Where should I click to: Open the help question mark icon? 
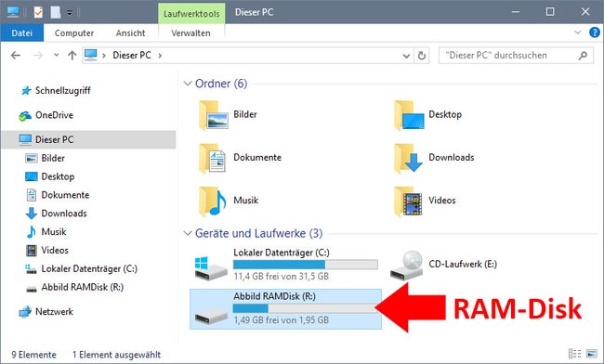(x=595, y=32)
